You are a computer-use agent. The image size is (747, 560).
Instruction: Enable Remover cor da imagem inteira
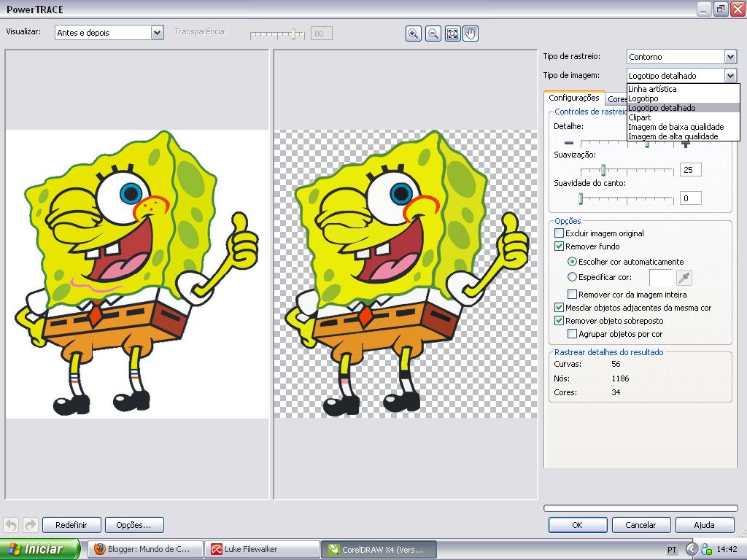point(573,295)
